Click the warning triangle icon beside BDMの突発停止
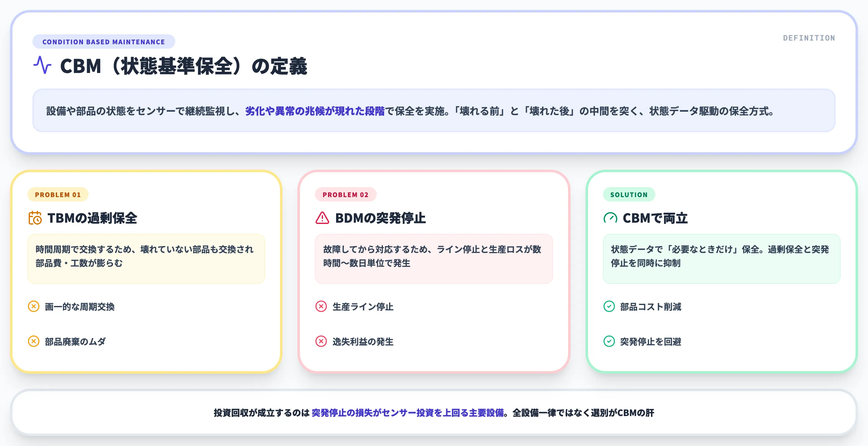The image size is (868, 446). coord(323,218)
